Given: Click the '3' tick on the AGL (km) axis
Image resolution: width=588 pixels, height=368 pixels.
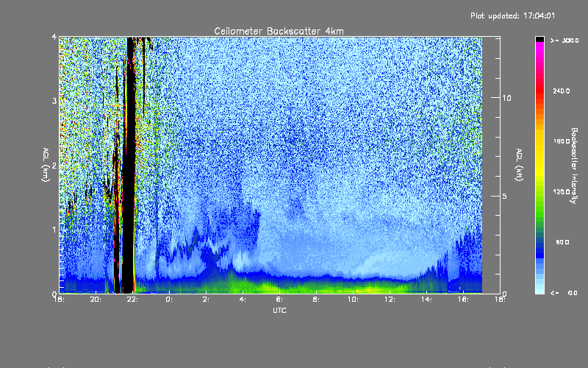Looking at the screenshot, I should tap(54, 102).
